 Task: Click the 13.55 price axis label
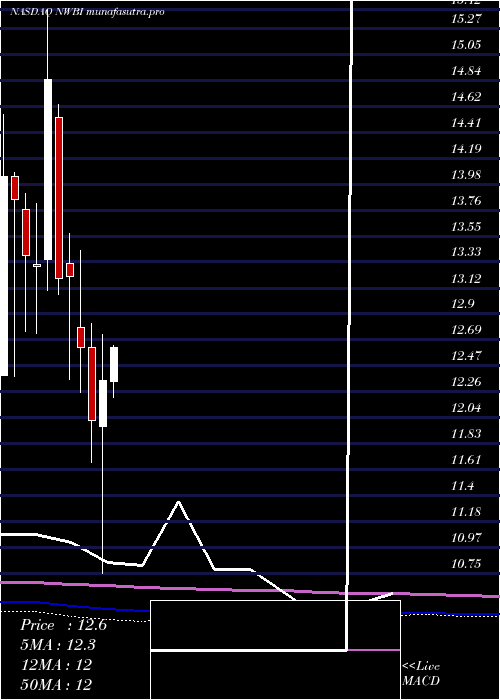tap(466, 226)
